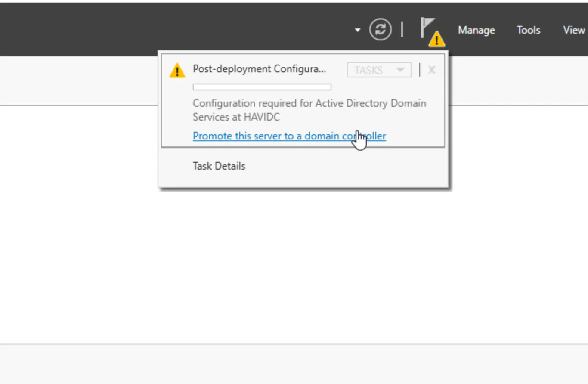
Task: Open Task Details
Action: (219, 166)
